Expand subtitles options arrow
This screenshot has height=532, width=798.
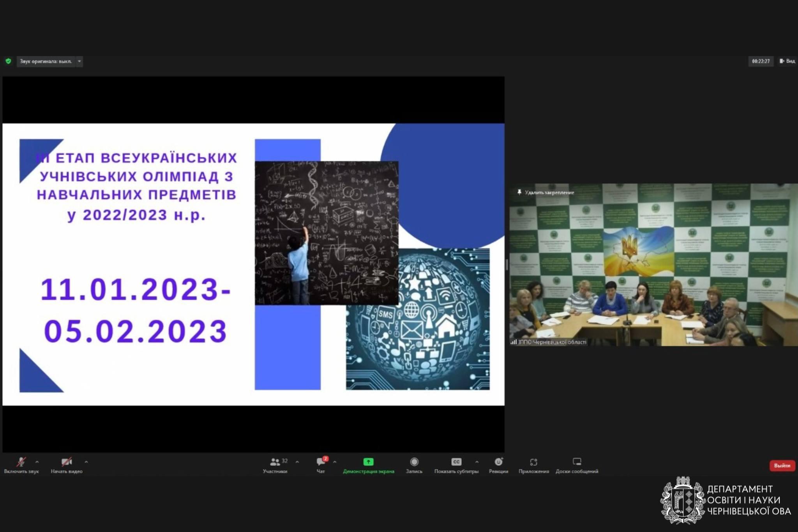[x=477, y=462]
